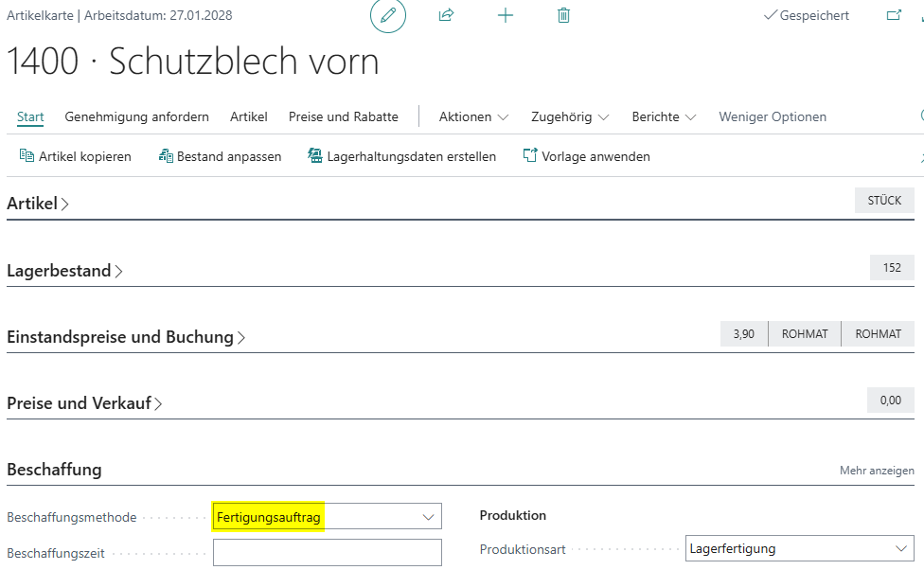Click the Produktionsart field label
The height and width of the screenshot is (570, 924).
point(522,549)
